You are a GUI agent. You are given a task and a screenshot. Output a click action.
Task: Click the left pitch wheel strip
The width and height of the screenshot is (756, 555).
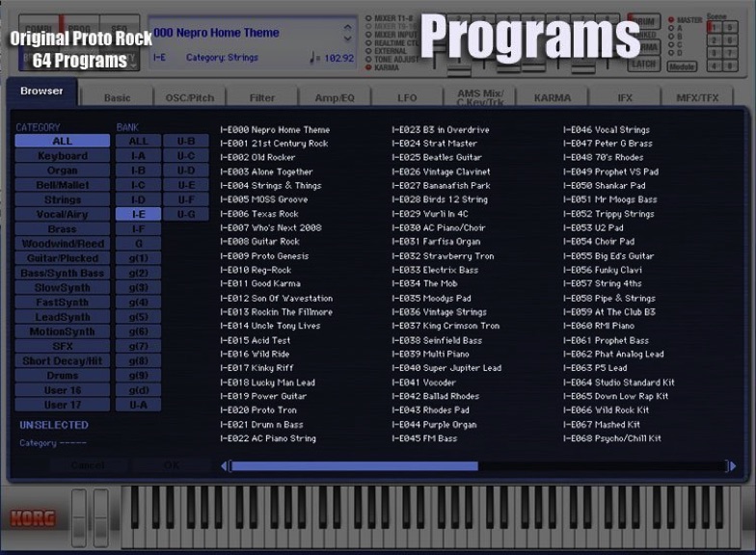pos(79,518)
